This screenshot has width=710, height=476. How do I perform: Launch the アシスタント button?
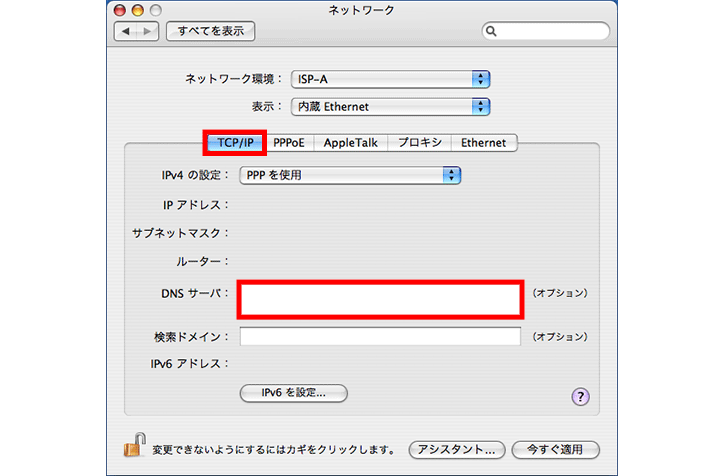point(457,449)
